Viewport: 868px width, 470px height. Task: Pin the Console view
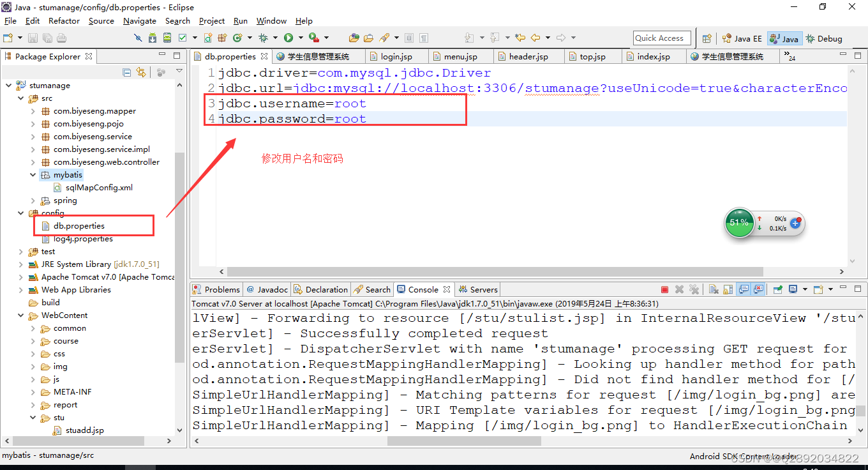777,289
